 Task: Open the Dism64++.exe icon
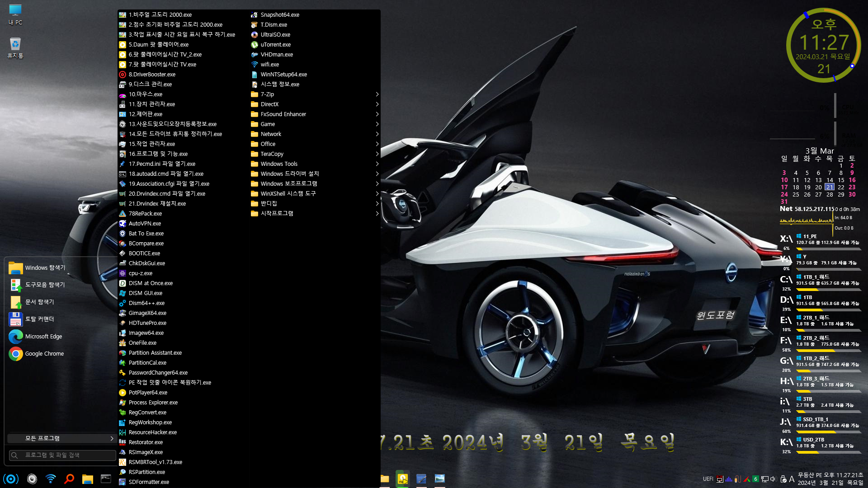pos(123,303)
